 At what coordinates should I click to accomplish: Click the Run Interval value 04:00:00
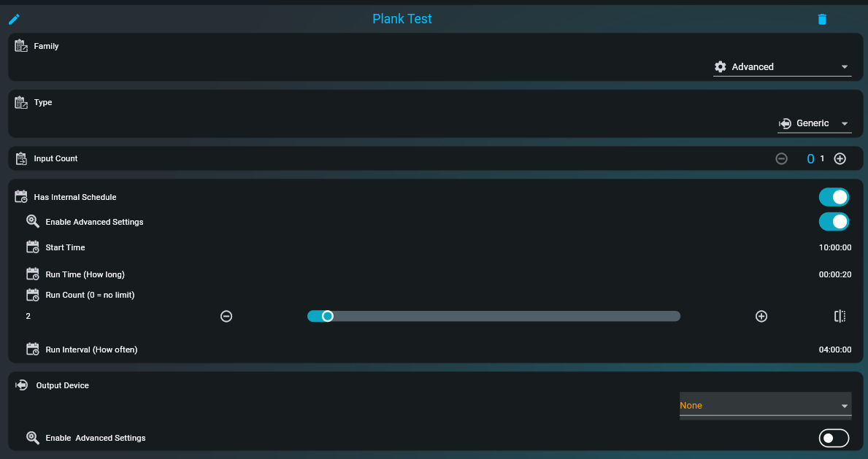click(x=835, y=350)
